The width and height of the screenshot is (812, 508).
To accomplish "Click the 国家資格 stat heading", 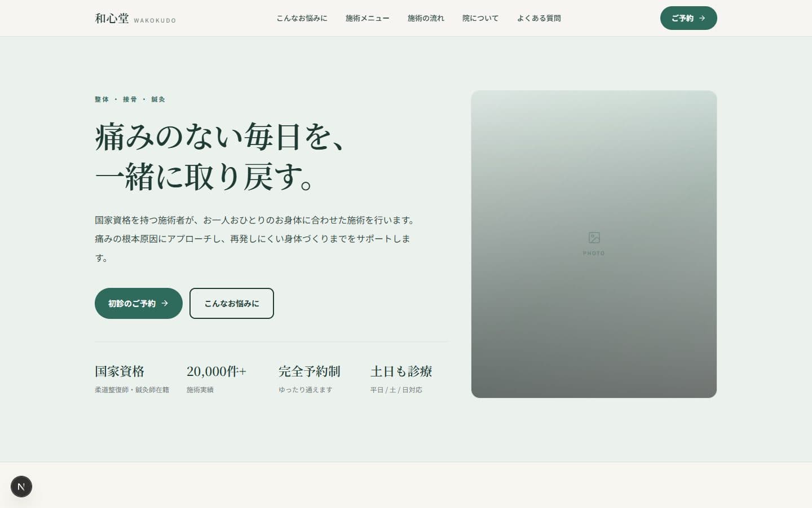I will (120, 371).
